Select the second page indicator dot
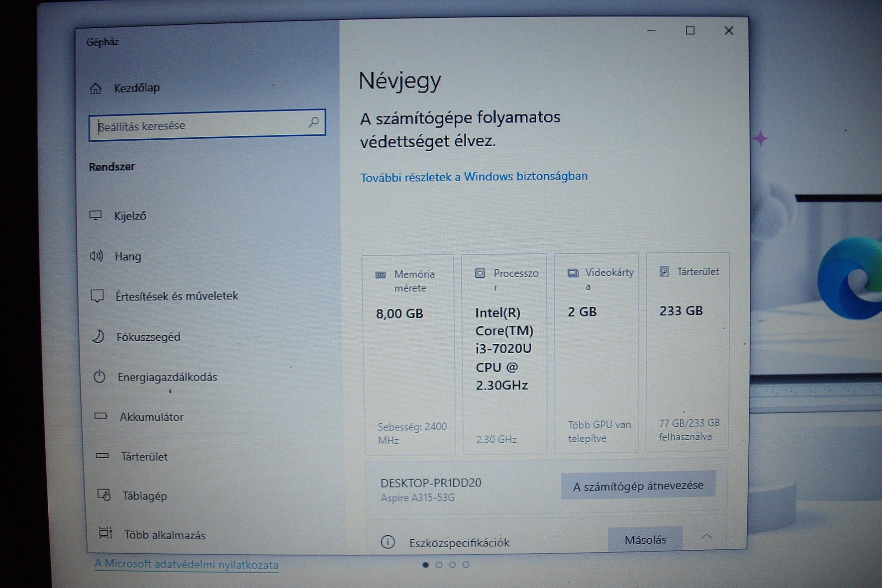882x588 pixels. 439,565
